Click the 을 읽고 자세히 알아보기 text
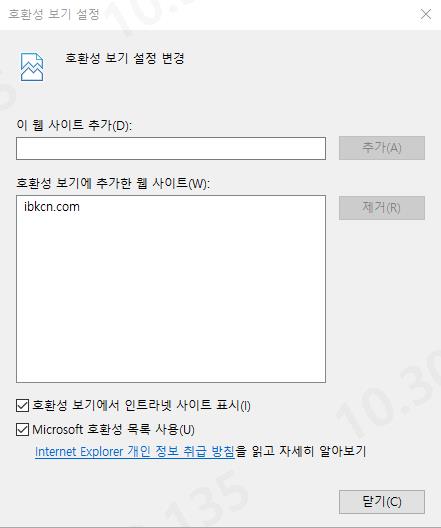 click(x=301, y=451)
